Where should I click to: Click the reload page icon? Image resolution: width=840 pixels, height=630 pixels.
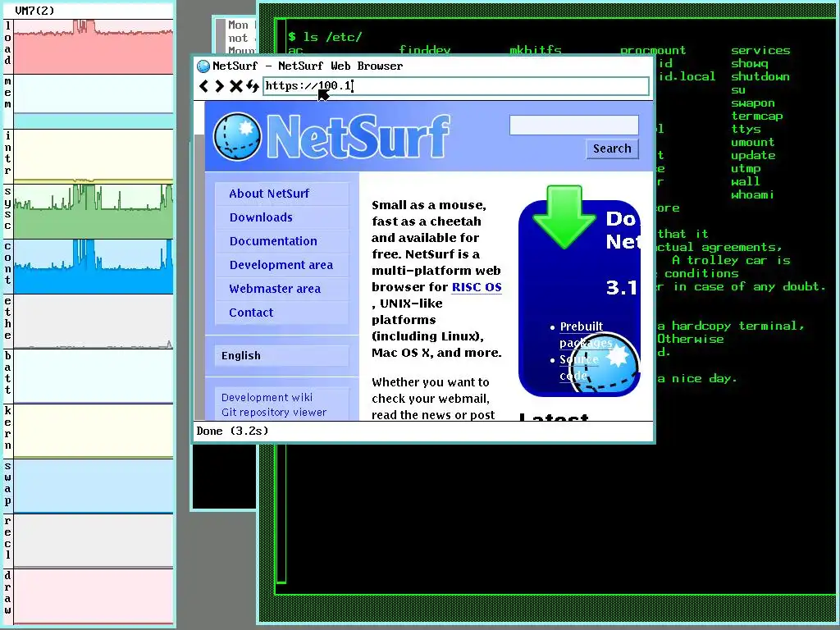[253, 85]
